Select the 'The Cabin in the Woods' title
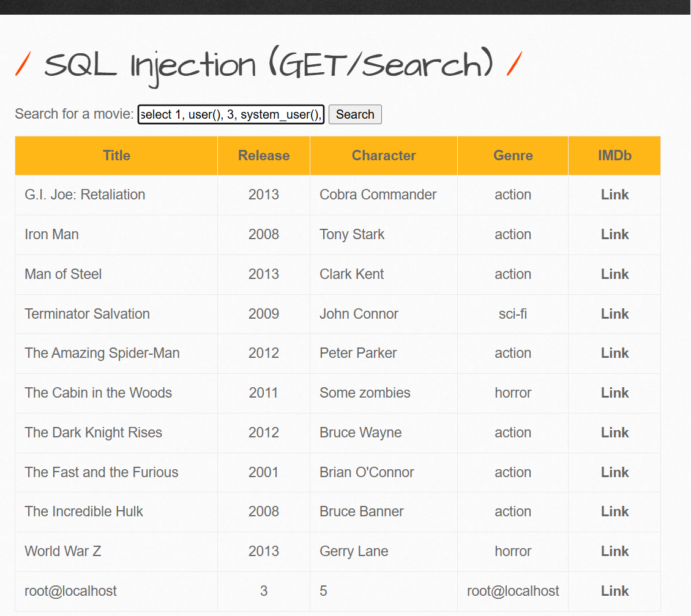Screen dimensions: 691x616 tap(99, 393)
